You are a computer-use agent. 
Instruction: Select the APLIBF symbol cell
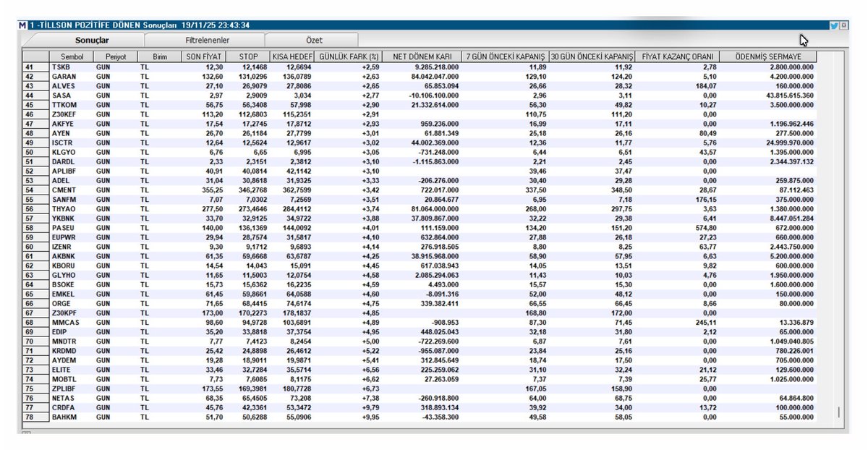(x=71, y=171)
